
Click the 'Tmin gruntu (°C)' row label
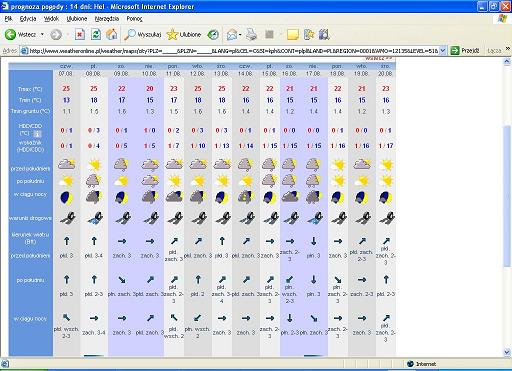pos(30,111)
